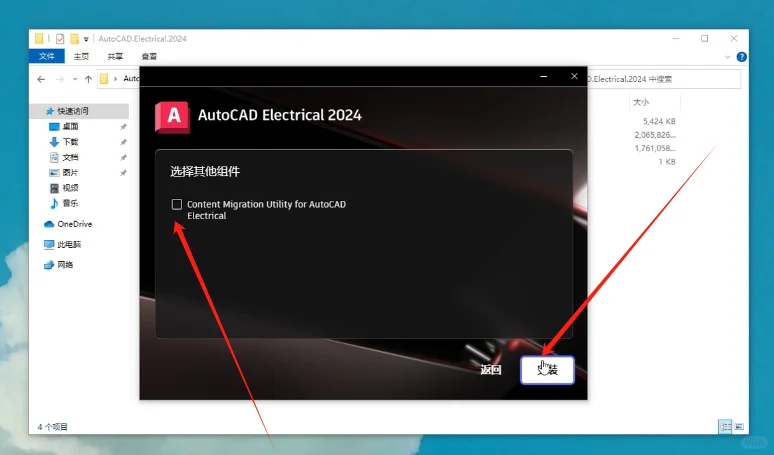The image size is (774, 455).
Task: Enable Content Migration Utility for AutoCAD Electrical checkbox
Action: tap(177, 204)
